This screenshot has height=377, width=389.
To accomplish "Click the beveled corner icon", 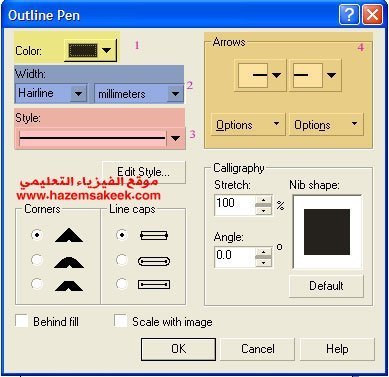I will tap(69, 286).
